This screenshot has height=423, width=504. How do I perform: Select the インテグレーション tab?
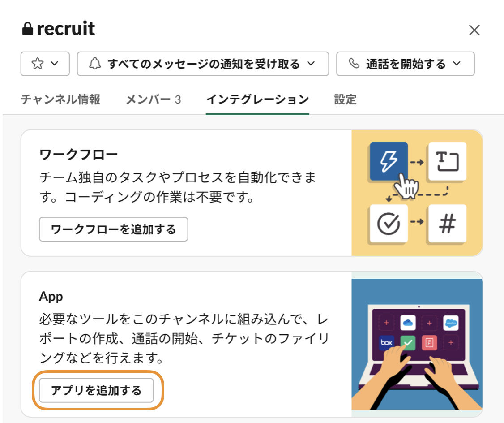257,99
